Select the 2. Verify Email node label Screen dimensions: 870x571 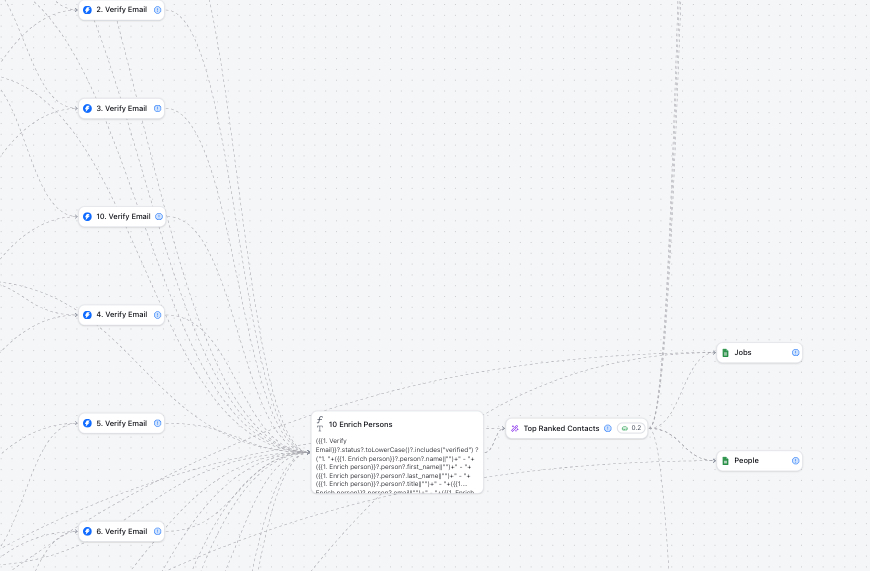[x=122, y=9]
